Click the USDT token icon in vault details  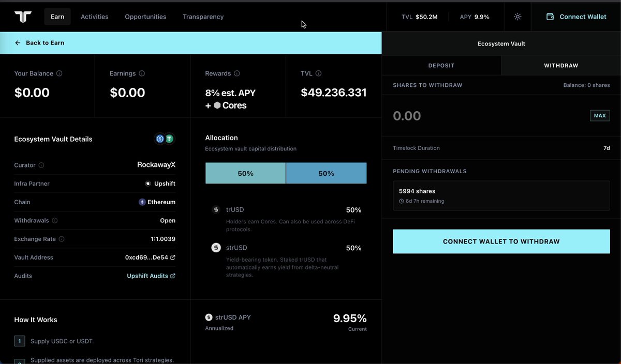169,139
